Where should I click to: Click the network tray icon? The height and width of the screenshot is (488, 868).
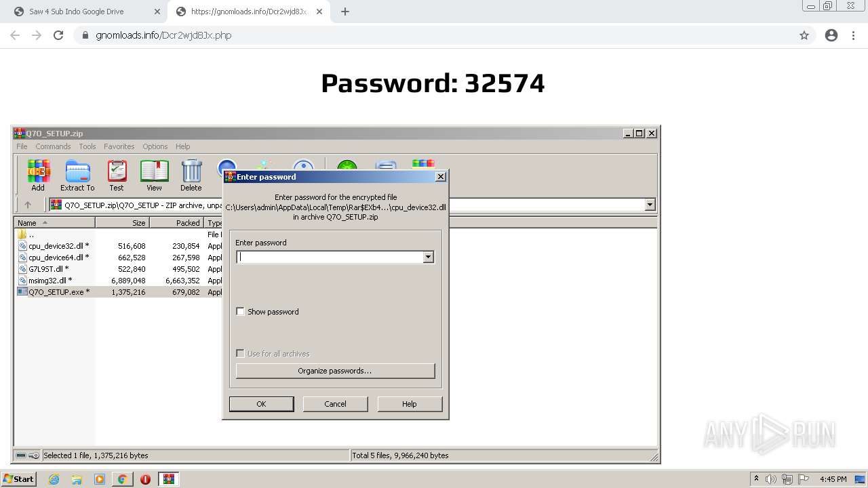point(787,479)
